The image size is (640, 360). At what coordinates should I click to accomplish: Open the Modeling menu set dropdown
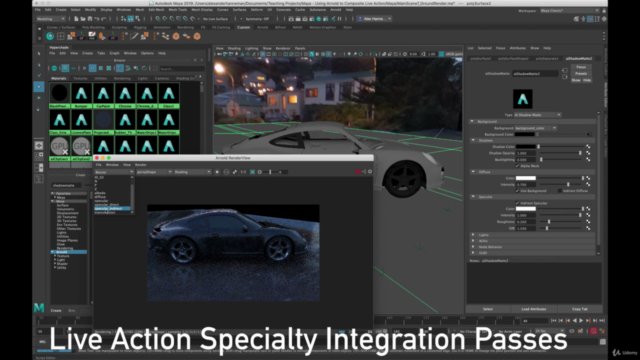point(51,19)
